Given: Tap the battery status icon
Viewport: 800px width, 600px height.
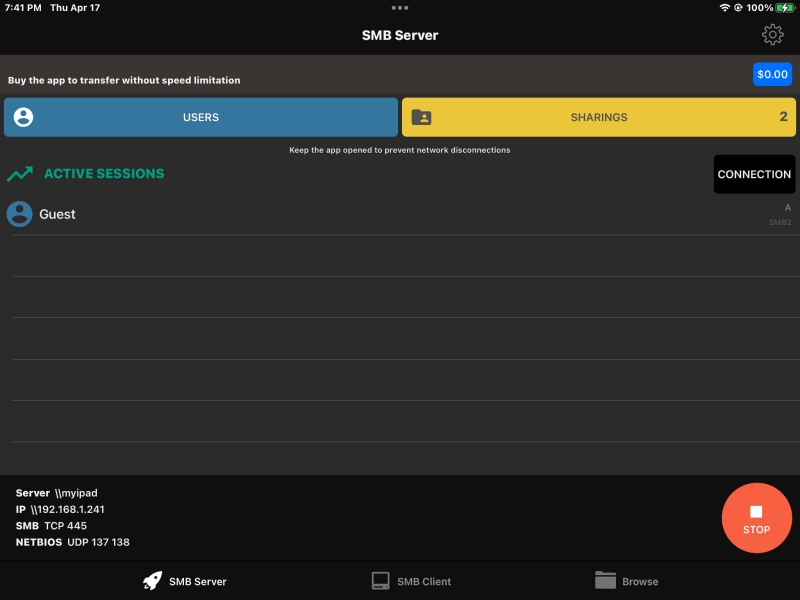Looking at the screenshot, I should 785,8.
